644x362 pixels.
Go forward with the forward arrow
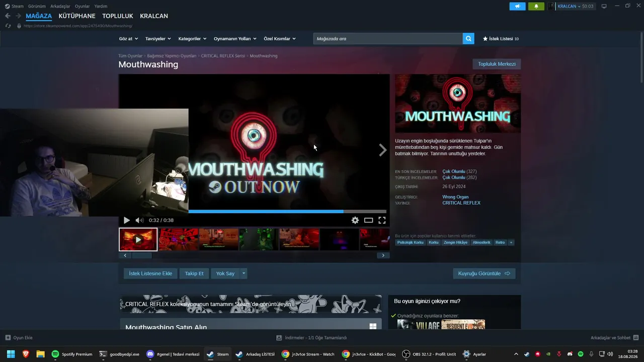click(x=18, y=16)
